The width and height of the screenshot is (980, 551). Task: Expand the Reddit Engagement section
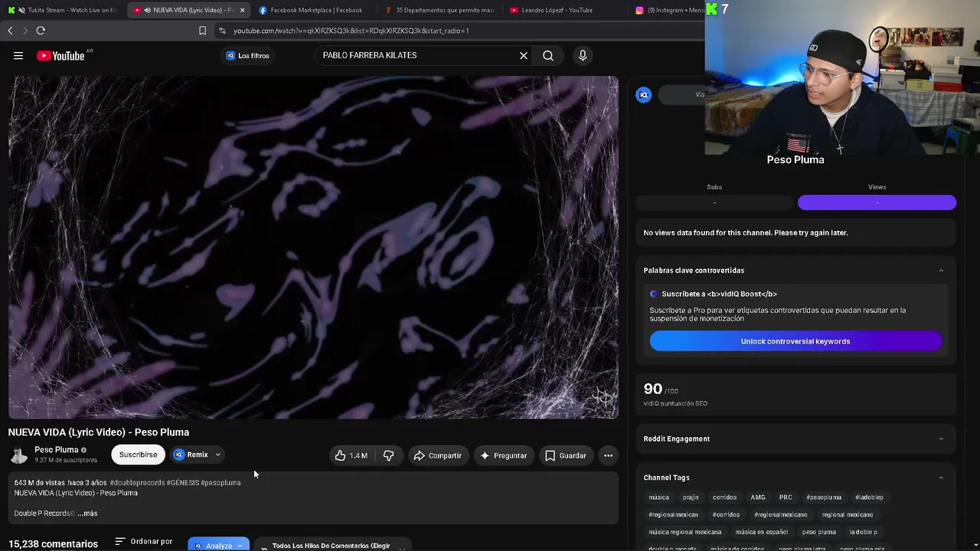pos(941,439)
